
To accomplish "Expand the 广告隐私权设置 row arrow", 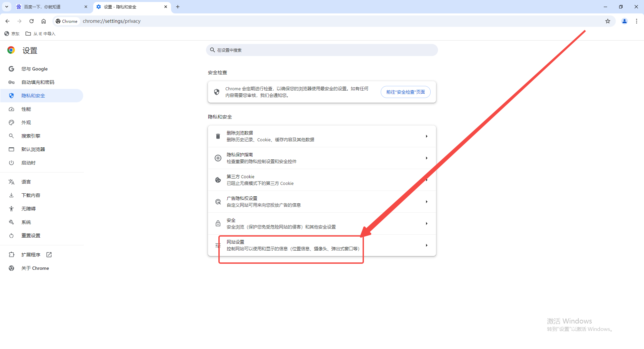I will 427,202.
